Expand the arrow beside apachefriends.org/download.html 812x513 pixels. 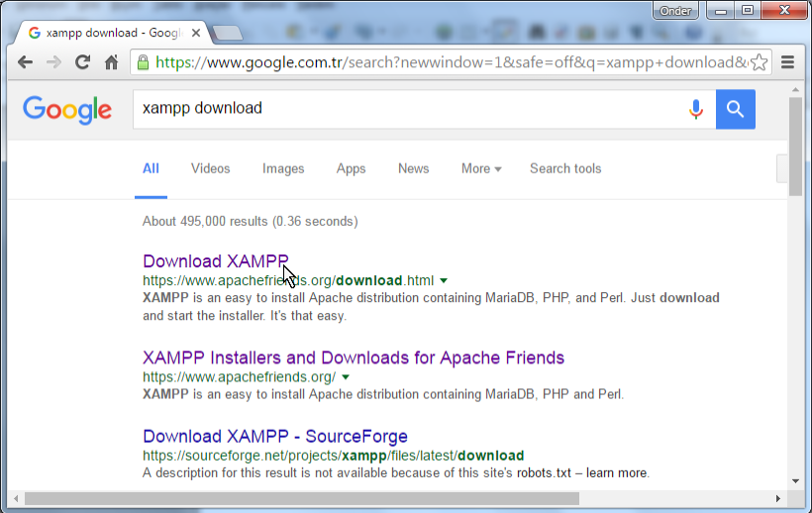click(444, 280)
